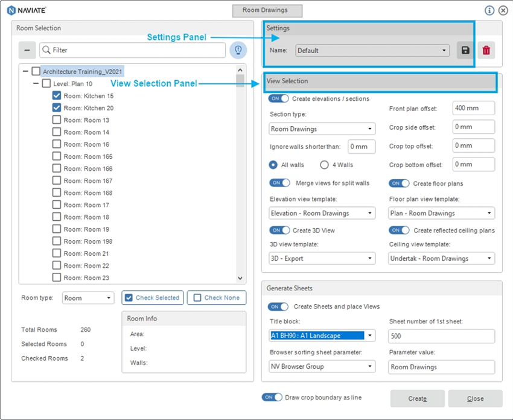This screenshot has height=420, width=513.
Task: Click the Front plan offset field
Action: coord(474,108)
